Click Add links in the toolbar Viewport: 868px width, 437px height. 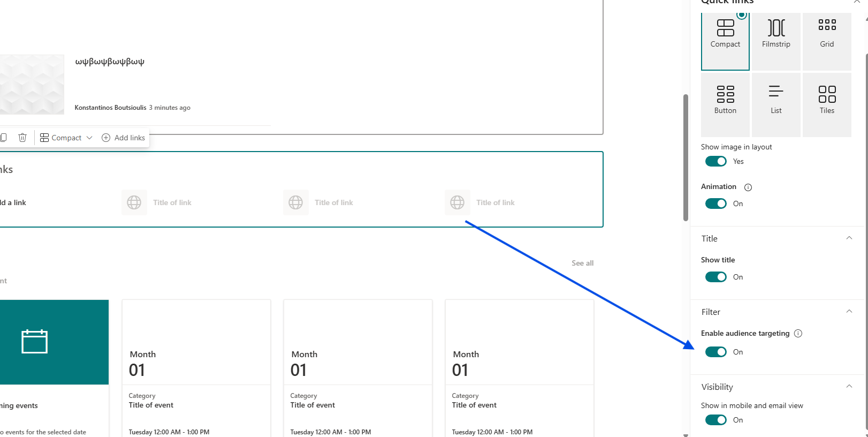point(124,138)
